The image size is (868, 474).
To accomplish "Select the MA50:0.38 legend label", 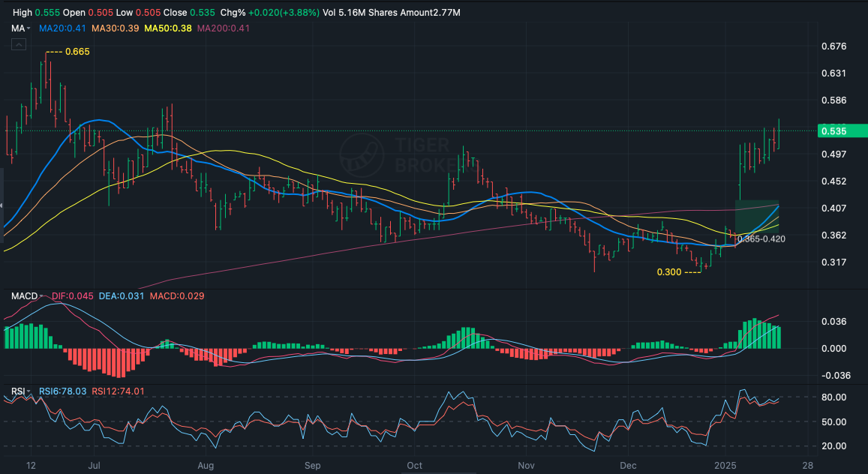I will (170, 28).
